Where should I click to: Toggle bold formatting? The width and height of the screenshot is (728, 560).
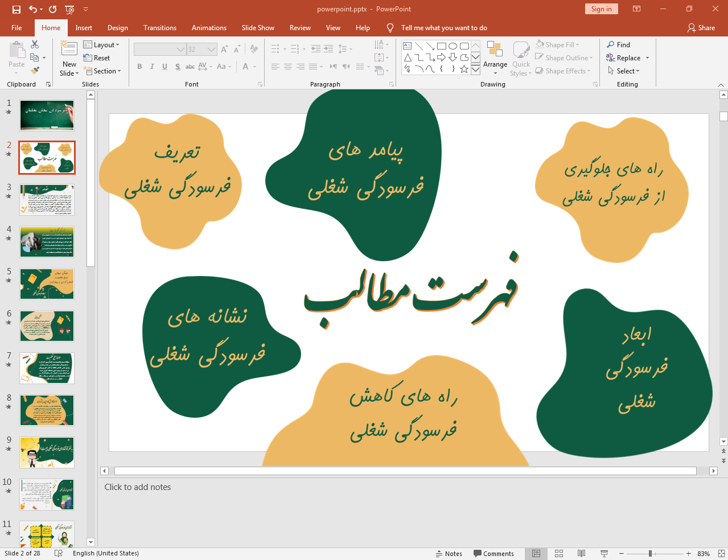tap(139, 67)
